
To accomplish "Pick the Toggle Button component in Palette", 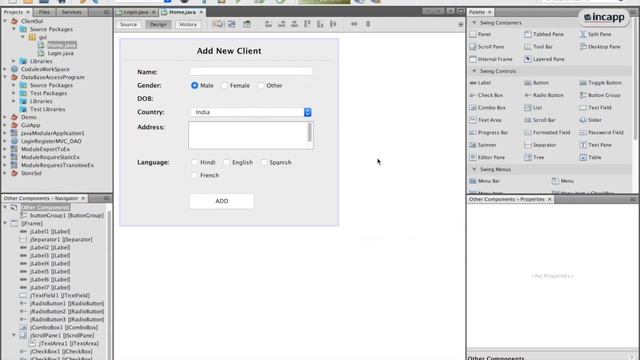I will coord(601,83).
